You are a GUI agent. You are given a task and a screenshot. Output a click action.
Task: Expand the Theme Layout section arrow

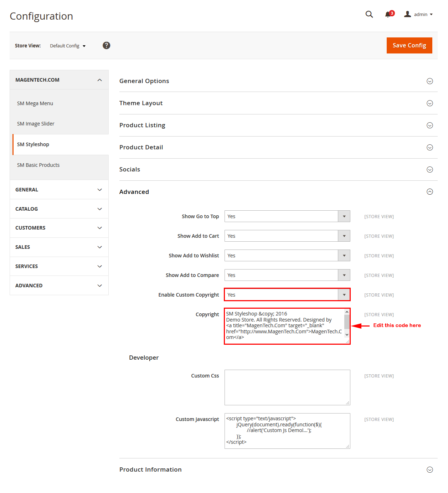(429, 103)
